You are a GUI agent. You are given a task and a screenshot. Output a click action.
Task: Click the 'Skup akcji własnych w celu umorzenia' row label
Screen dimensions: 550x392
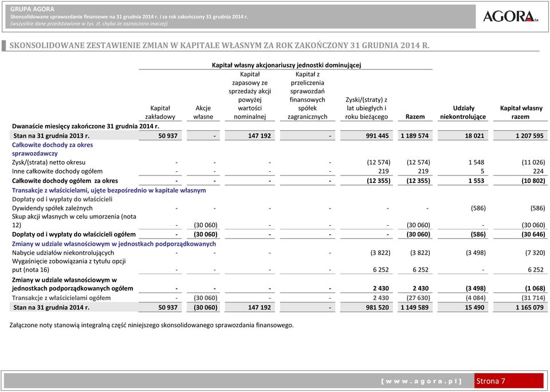(74, 221)
